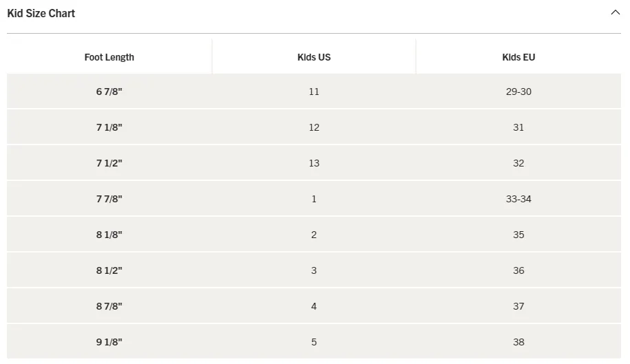Click the Kids US column header

click(x=314, y=57)
